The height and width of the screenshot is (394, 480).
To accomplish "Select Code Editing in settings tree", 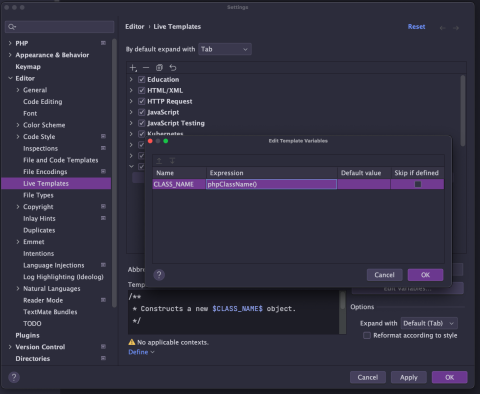I will 43,102.
